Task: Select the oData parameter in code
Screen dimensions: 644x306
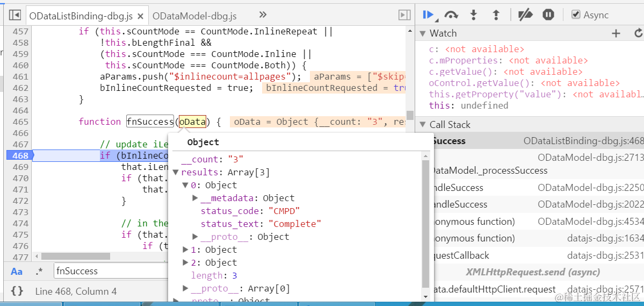Action: [192, 122]
